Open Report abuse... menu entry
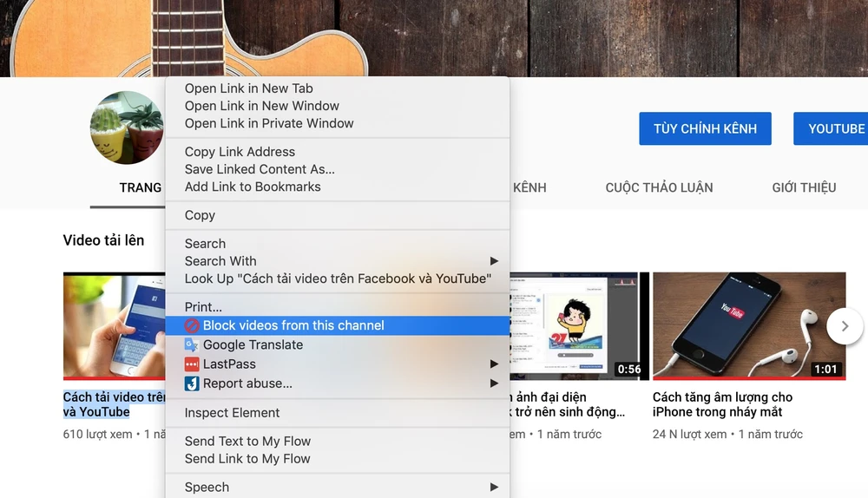Screen dimensions: 868x498 click(x=337, y=383)
